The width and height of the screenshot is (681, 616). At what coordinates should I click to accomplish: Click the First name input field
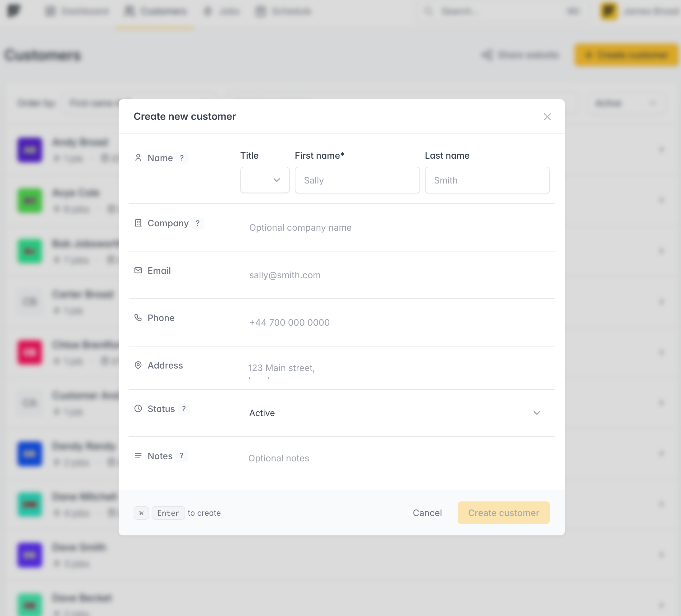pos(357,180)
